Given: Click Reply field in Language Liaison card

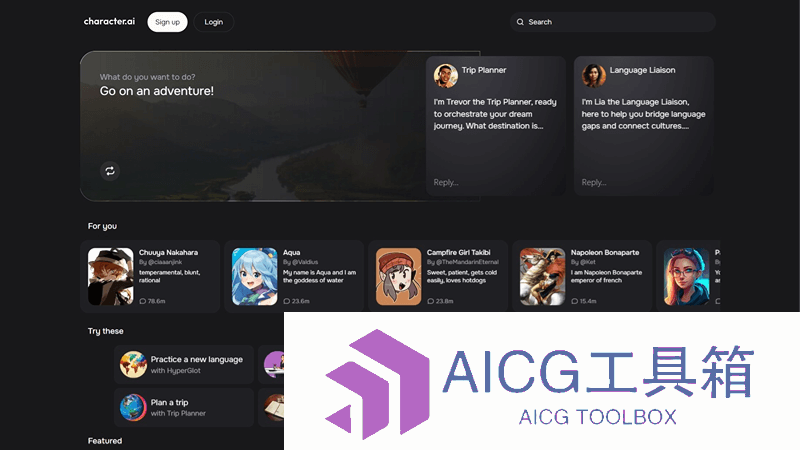Looking at the screenshot, I should coord(594,182).
